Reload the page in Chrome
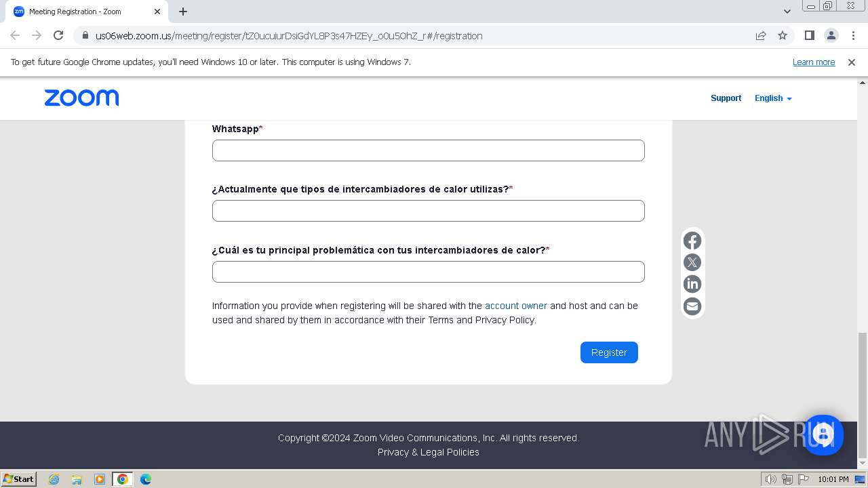This screenshot has height=488, width=868. tap(58, 35)
